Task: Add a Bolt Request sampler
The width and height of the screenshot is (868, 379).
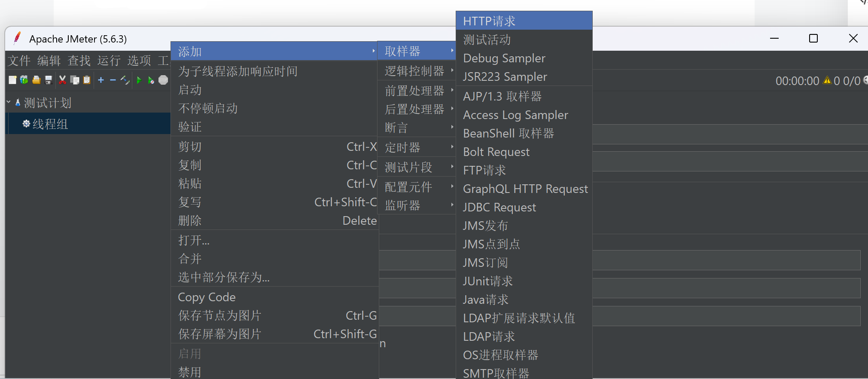Action: tap(524, 152)
